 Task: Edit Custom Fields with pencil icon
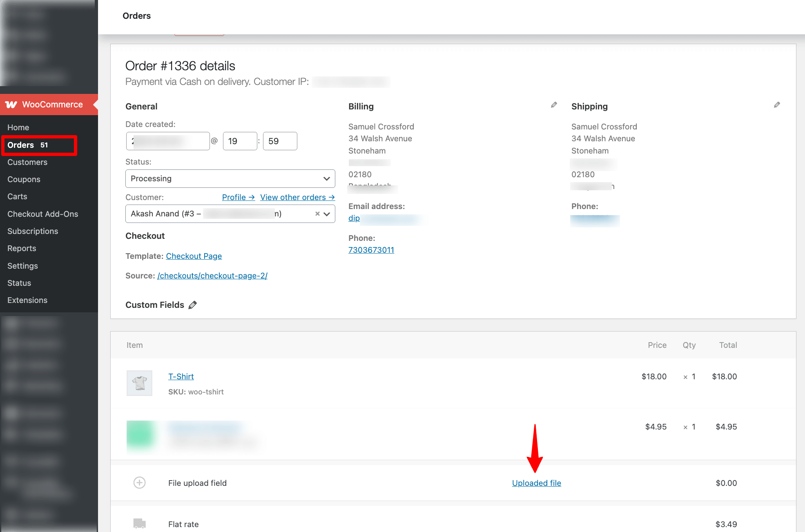click(x=193, y=305)
